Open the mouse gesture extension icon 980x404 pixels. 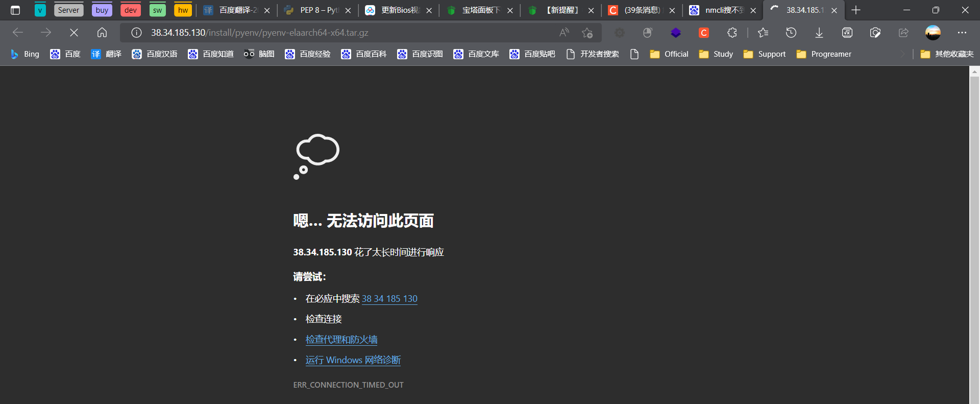point(648,33)
